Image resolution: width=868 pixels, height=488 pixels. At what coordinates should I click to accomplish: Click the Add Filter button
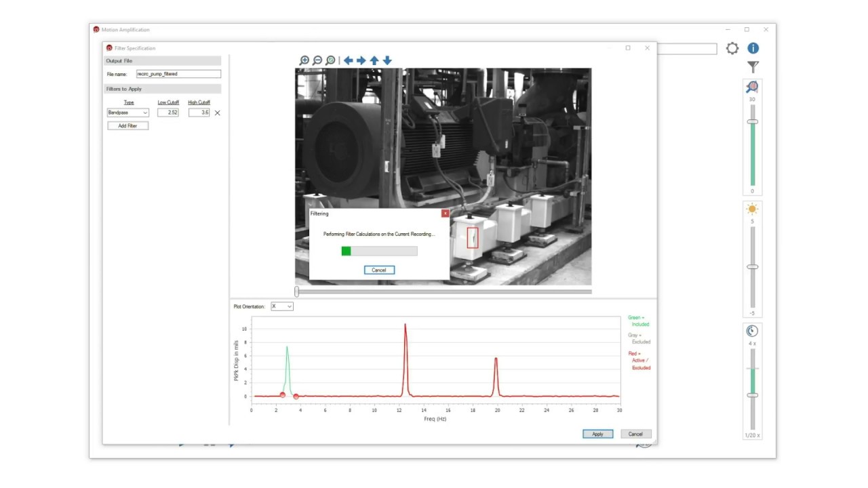click(x=128, y=125)
